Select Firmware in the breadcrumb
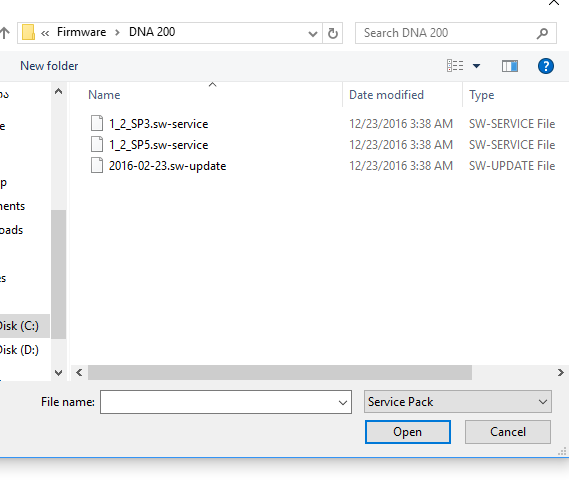This screenshot has width=569, height=500. pyautogui.click(x=81, y=32)
